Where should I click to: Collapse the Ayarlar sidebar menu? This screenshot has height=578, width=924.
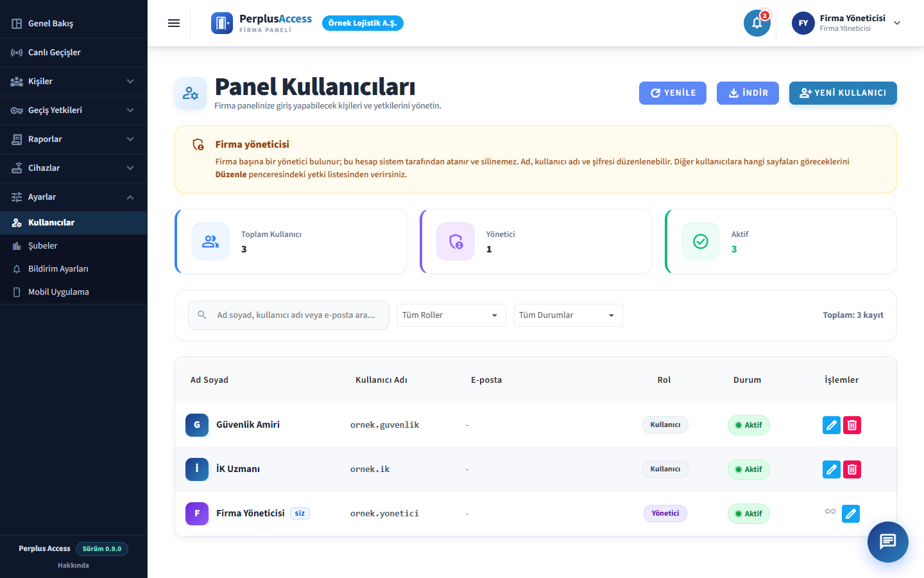[x=74, y=197]
